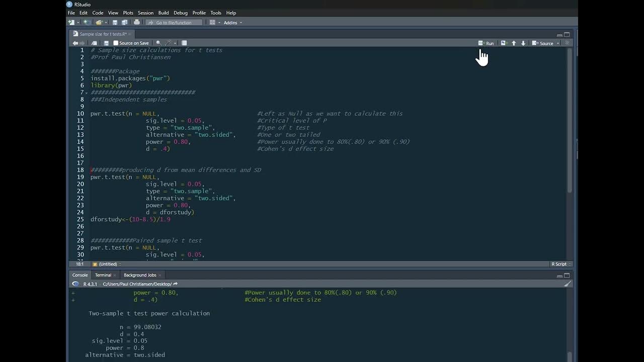
Task: Click the Find/Replace magnifier icon
Action: tap(158, 43)
